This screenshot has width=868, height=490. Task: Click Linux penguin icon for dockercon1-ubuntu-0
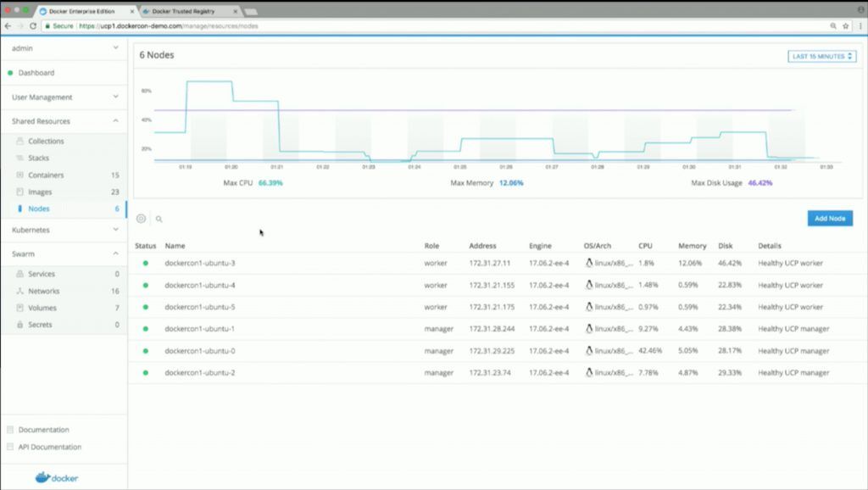[589, 350]
